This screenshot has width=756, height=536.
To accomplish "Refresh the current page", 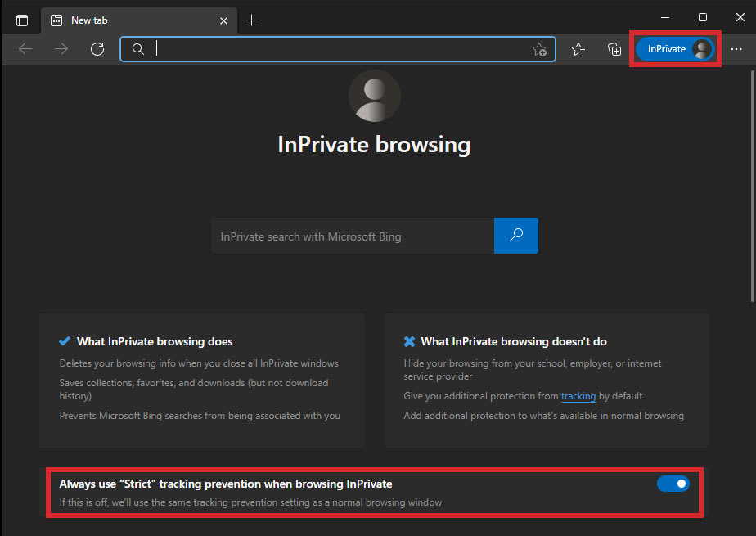I will coord(97,48).
